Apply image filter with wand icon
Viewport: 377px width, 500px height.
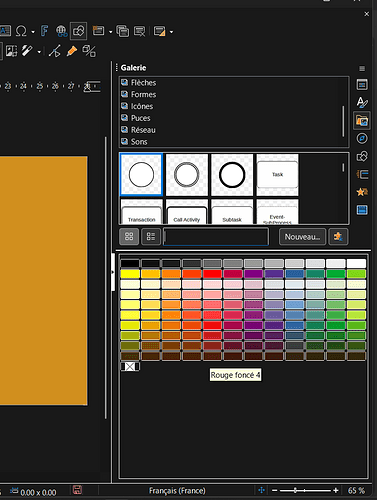[27, 51]
